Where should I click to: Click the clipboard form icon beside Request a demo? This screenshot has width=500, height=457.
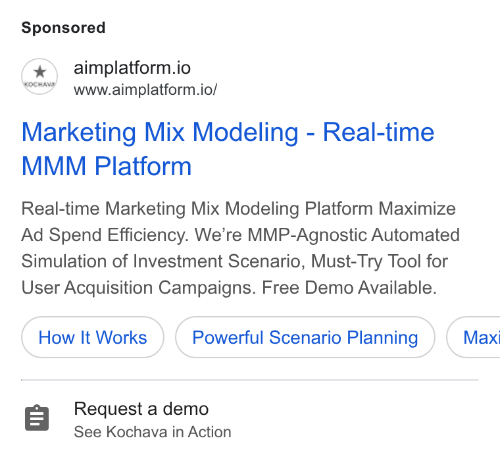37,418
